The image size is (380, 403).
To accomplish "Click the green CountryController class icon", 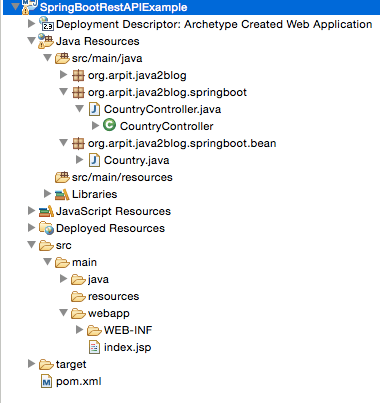I will [109, 125].
